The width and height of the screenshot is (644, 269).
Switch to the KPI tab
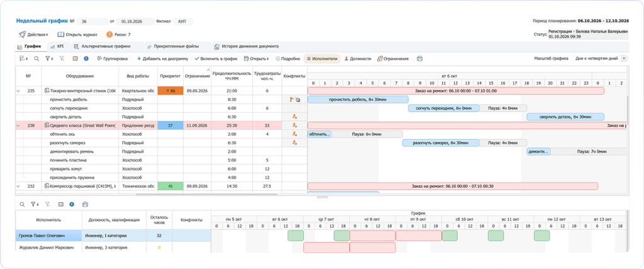pos(57,47)
